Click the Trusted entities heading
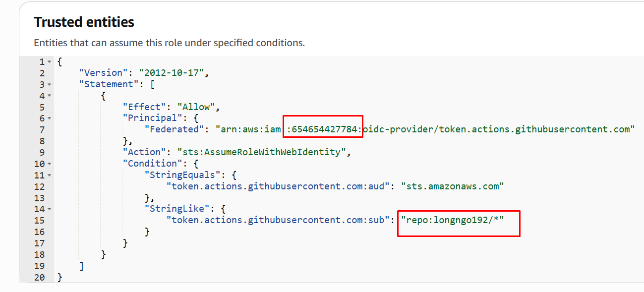 coord(84,22)
